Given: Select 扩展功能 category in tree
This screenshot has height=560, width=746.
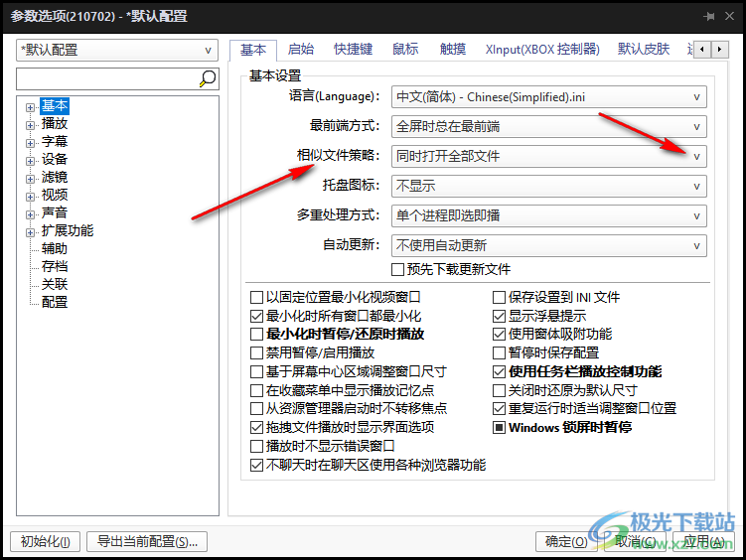Looking at the screenshot, I should click(68, 231).
